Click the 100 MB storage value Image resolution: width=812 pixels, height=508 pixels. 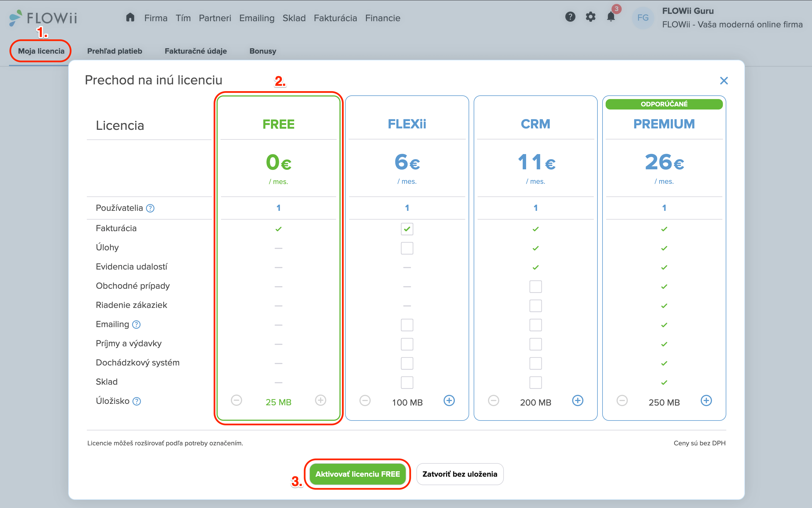[407, 402]
